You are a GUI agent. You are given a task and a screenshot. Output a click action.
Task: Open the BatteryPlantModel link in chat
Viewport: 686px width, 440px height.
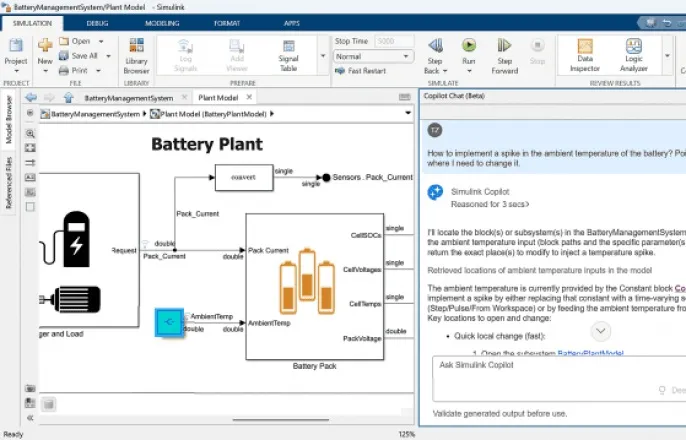(x=590, y=353)
